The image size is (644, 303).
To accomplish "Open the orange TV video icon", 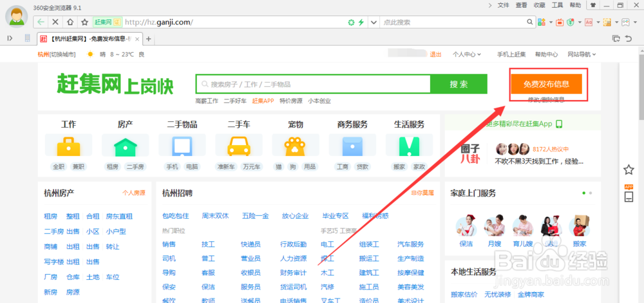I will click(560, 22).
